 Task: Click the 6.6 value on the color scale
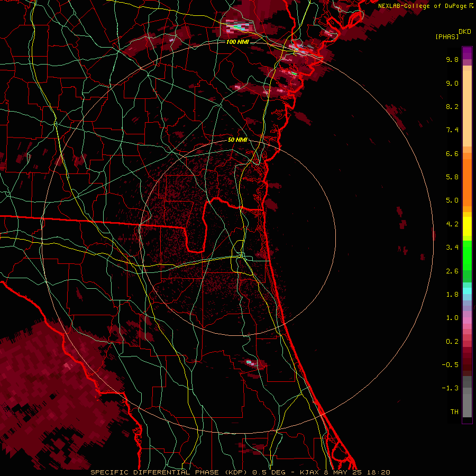[x=452, y=153]
